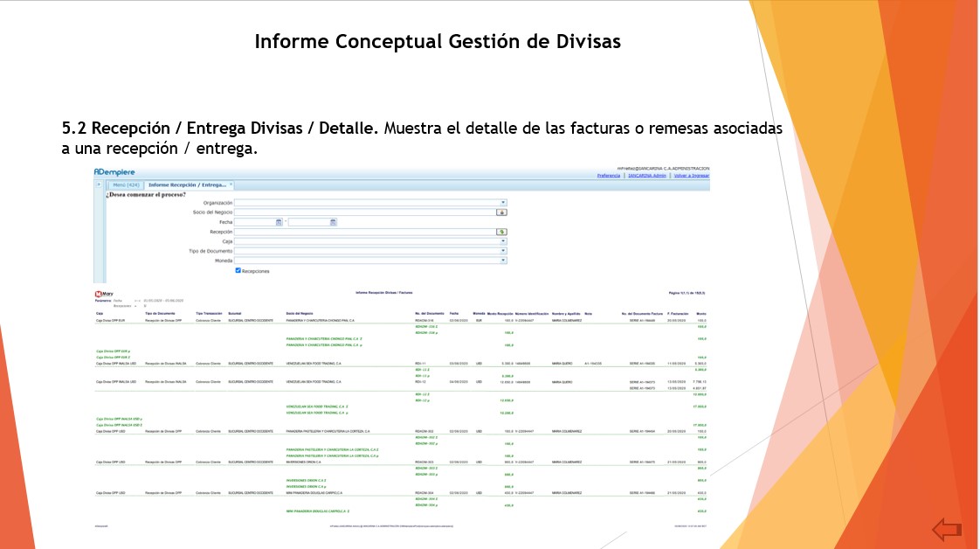This screenshot has width=980, height=549.
Task: Click 'INVERSIONES ORION C.A' in black row
Action: click(304, 462)
